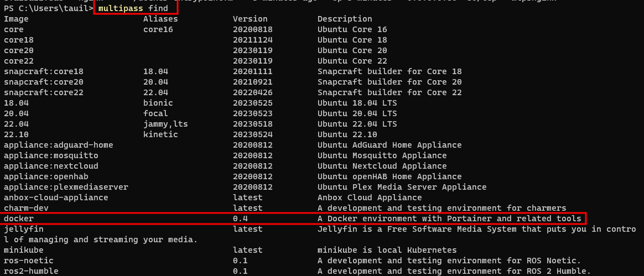
Task: Click 'Ubuntu 18.04 LTS' description
Action: pyautogui.click(x=357, y=103)
